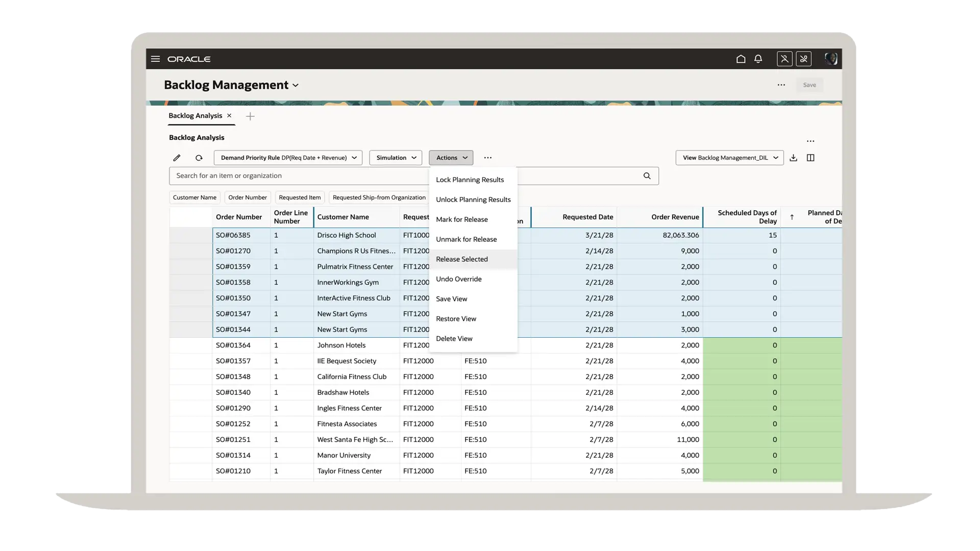The height and width of the screenshot is (551, 980).
Task: Open the hamburger navigation menu
Action: pyautogui.click(x=155, y=59)
